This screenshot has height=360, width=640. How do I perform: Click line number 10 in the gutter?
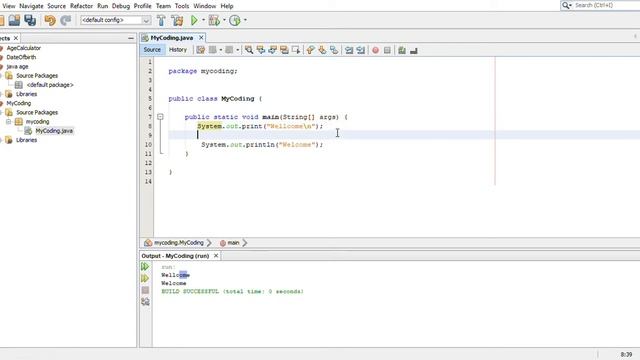(x=148, y=144)
